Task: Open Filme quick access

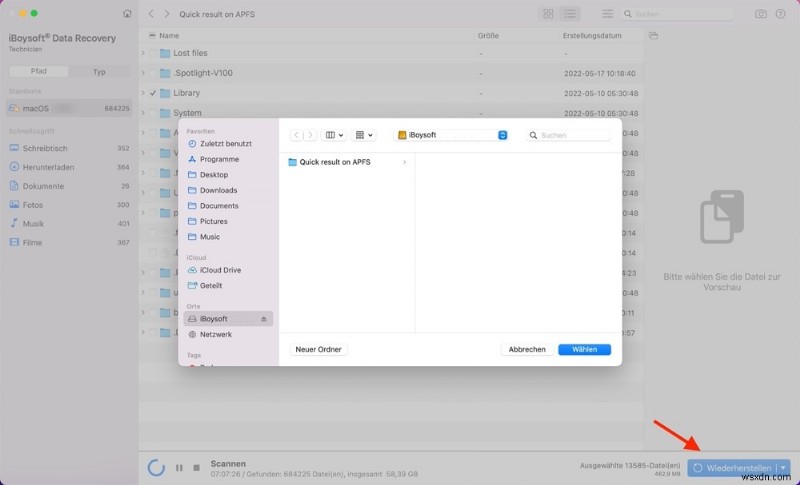Action: point(69,243)
